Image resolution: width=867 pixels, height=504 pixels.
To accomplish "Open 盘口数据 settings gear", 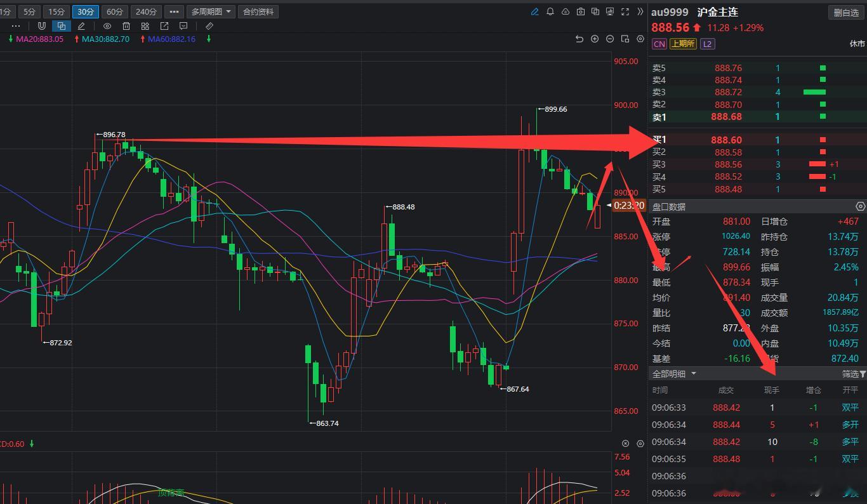I will pos(860,206).
